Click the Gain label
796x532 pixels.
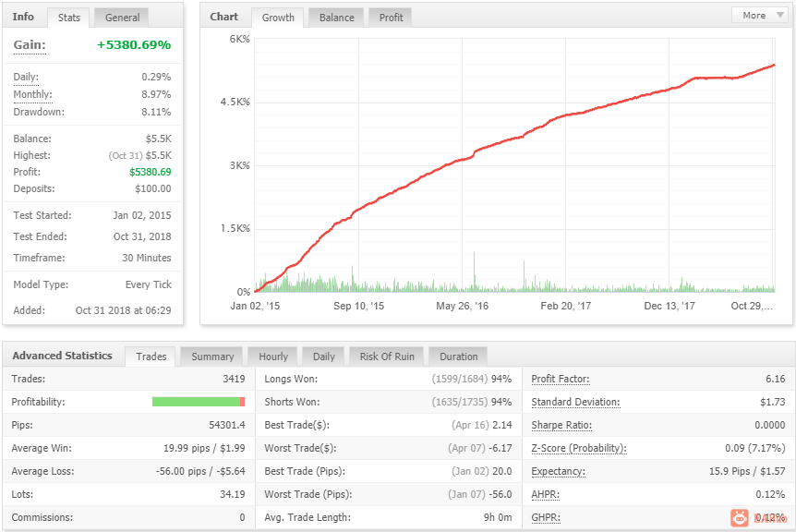[30, 44]
